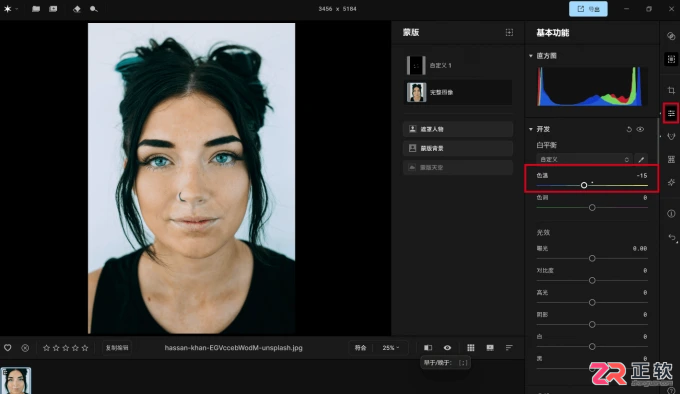The image size is (680, 394).
Task: Set rating to five stars
Action: [85, 348]
